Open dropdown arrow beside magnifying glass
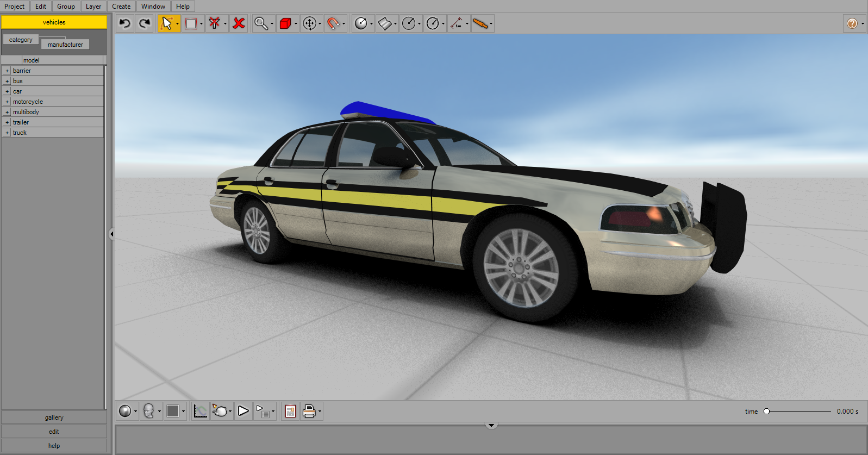 (x=272, y=23)
